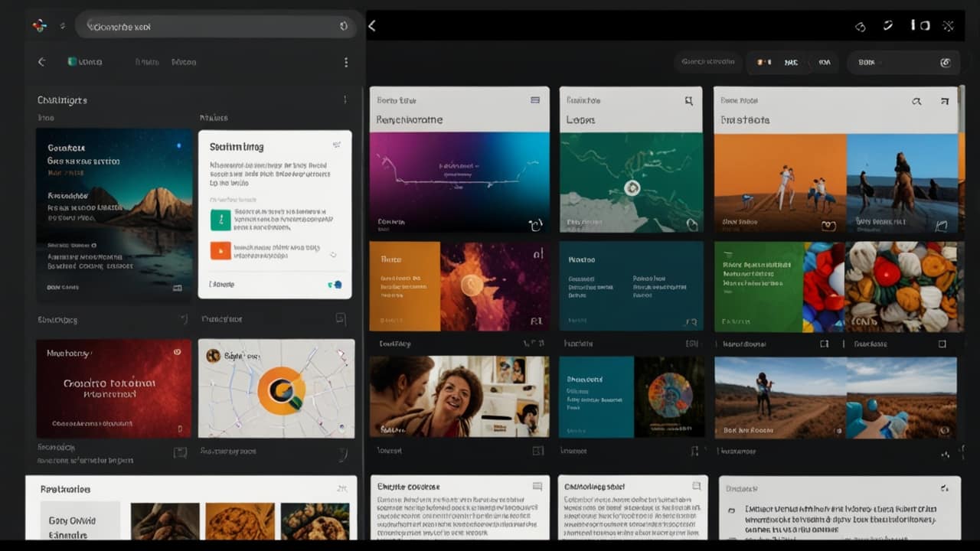Click the crossed icon at top bar right end

click(x=948, y=26)
